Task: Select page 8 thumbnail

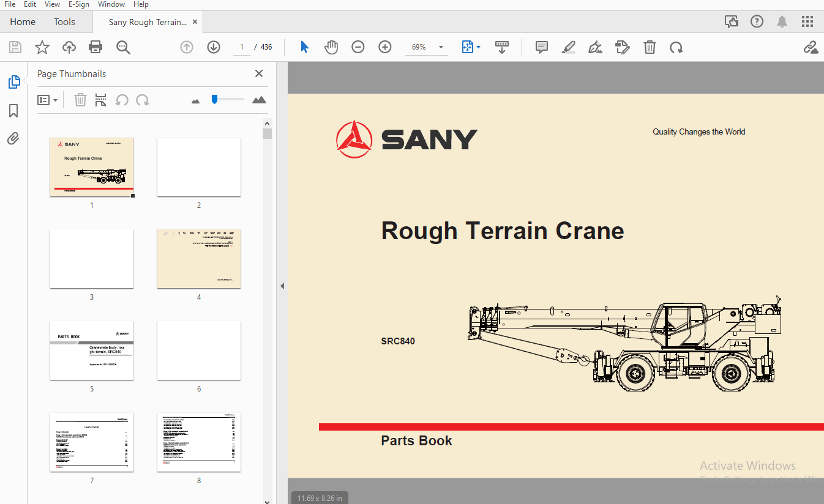Action: pos(199,442)
